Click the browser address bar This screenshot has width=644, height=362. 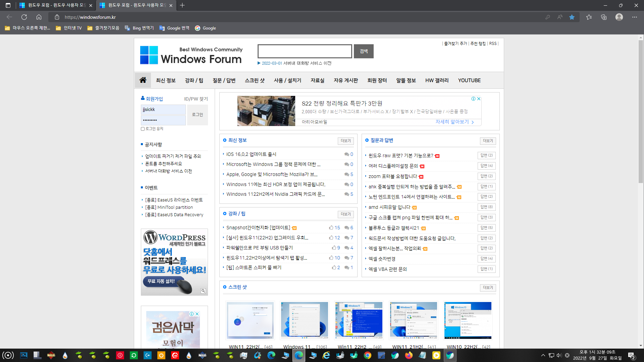point(302,17)
